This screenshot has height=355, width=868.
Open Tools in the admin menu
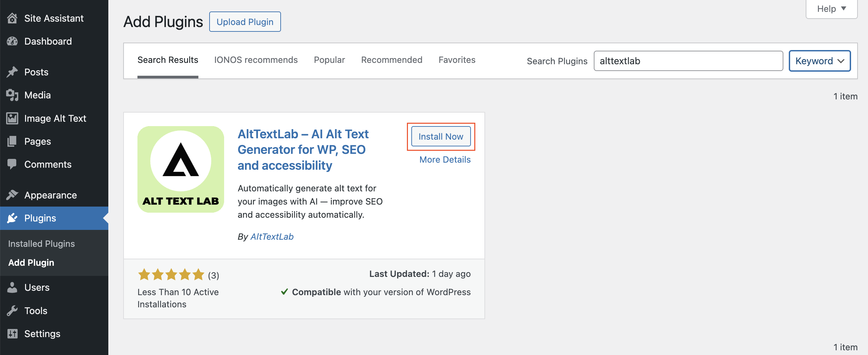(54, 311)
